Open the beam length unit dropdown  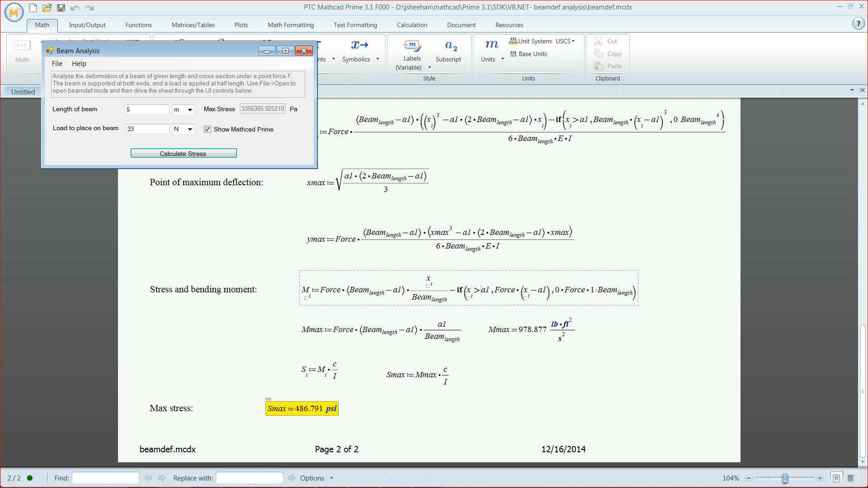190,109
